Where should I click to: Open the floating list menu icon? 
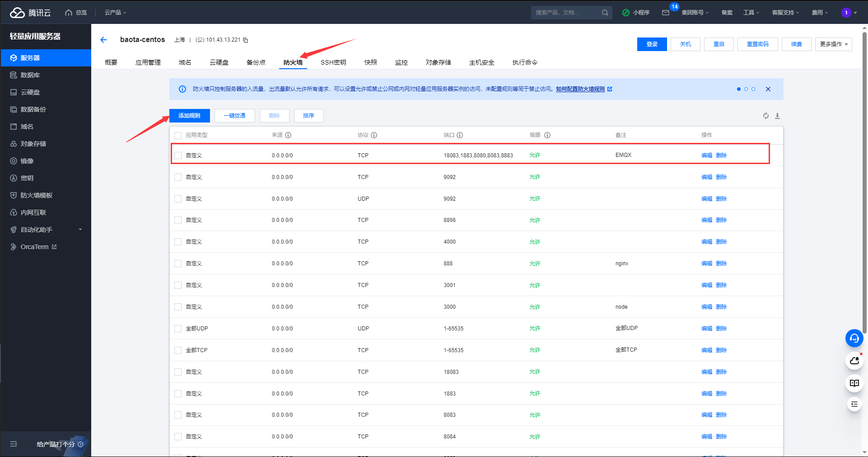(854, 404)
